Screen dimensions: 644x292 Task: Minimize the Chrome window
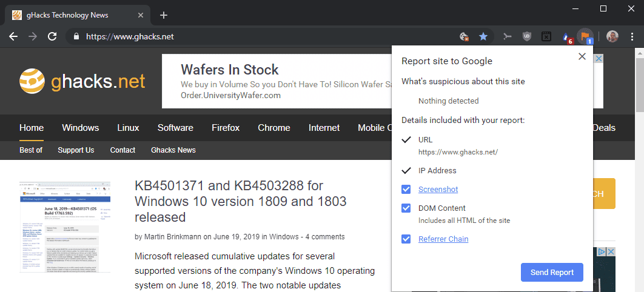[x=575, y=8]
